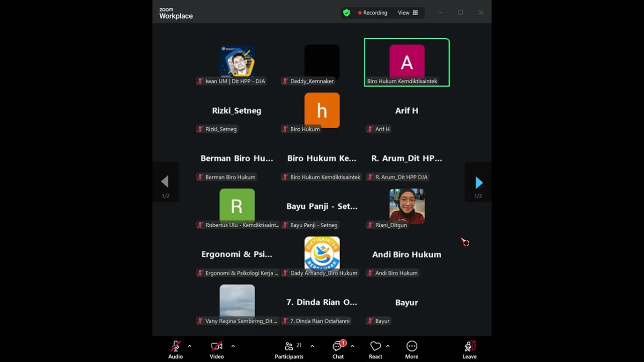This screenshot has height=362, width=644.
Task: Click the large 7. Dinda Rian O... name tile
Action: (322, 302)
